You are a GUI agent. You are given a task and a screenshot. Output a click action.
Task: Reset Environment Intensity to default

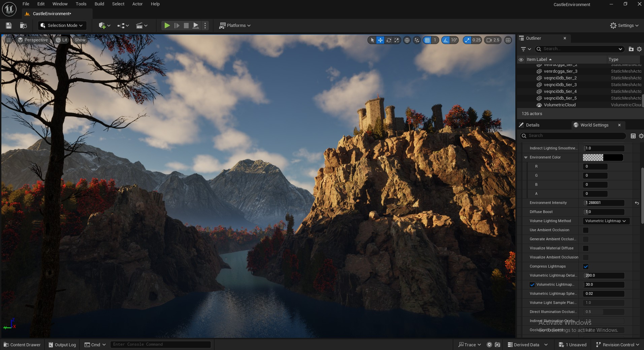(x=637, y=203)
